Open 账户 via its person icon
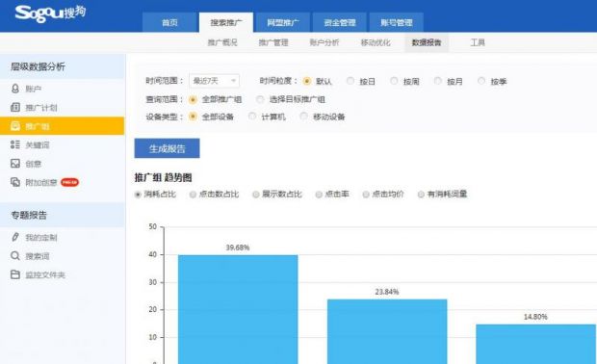The height and width of the screenshot is (364, 597). pyautogui.click(x=15, y=89)
